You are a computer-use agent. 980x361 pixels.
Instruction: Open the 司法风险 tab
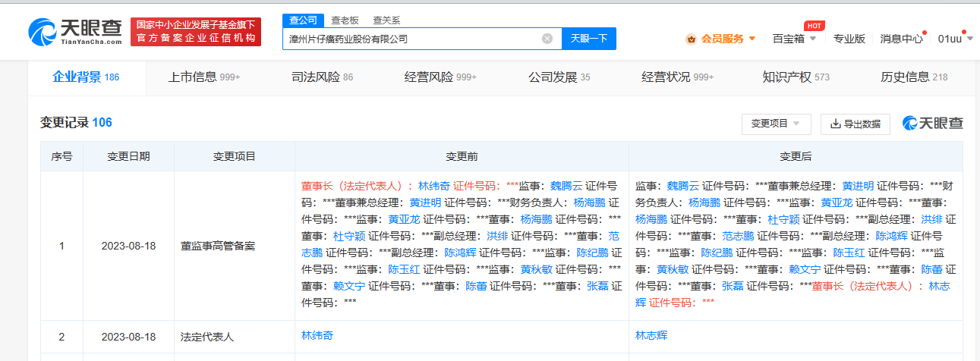coord(322,77)
